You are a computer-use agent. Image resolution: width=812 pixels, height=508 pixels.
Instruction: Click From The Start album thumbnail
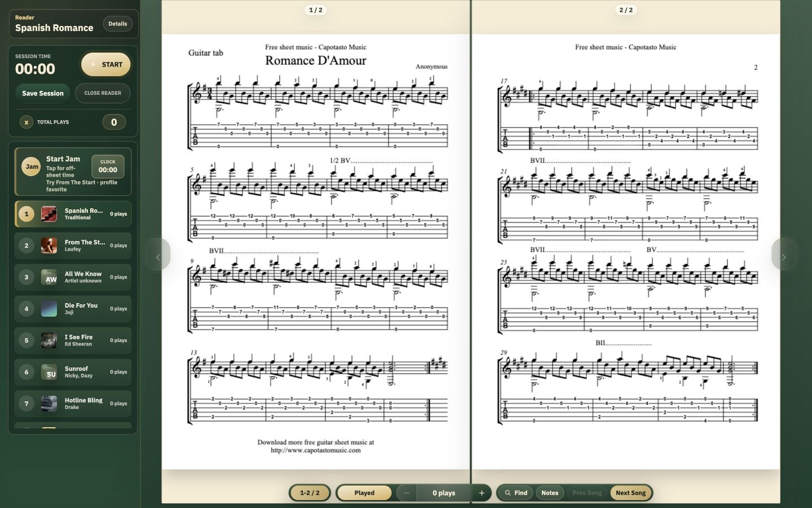[x=49, y=246]
